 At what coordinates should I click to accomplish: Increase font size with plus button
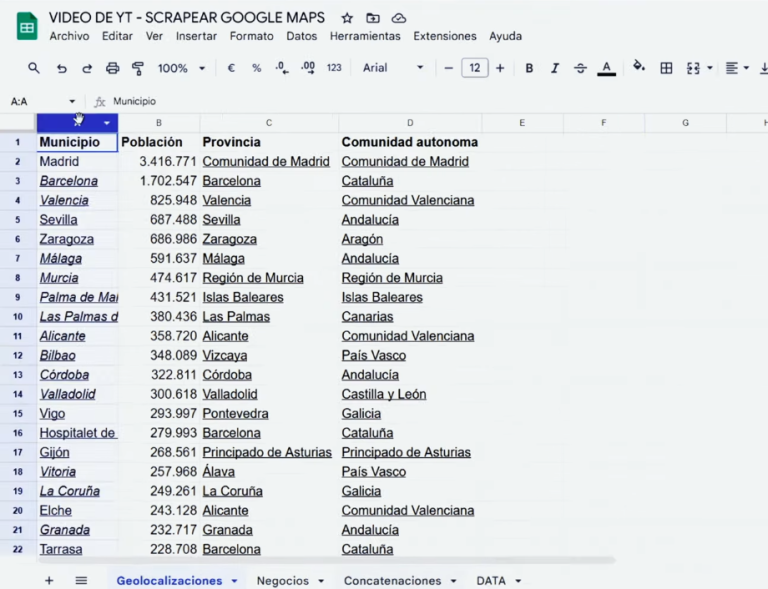[x=500, y=68]
